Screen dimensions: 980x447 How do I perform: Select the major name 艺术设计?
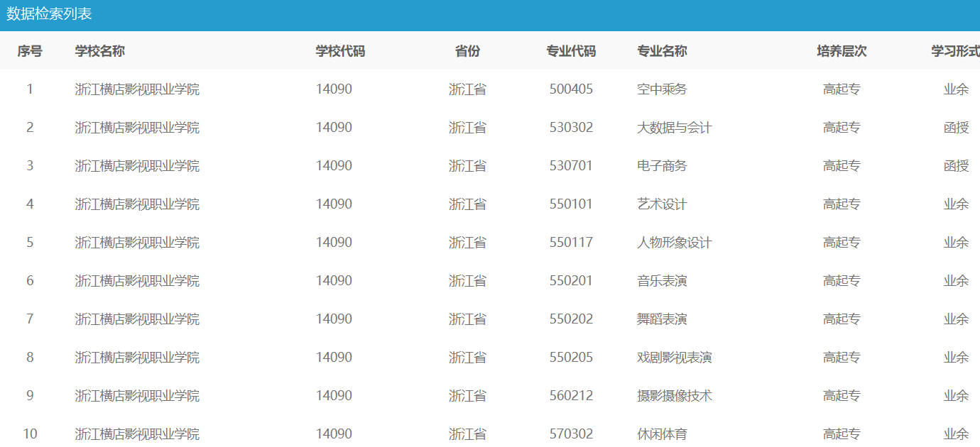(x=663, y=204)
